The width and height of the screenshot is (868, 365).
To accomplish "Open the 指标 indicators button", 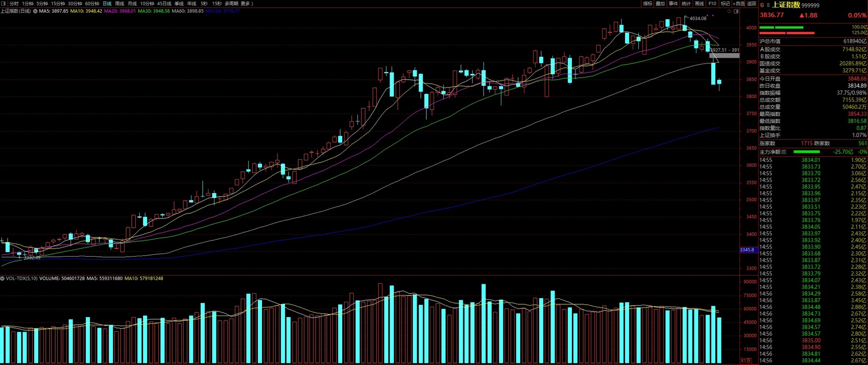I will click(x=647, y=4).
